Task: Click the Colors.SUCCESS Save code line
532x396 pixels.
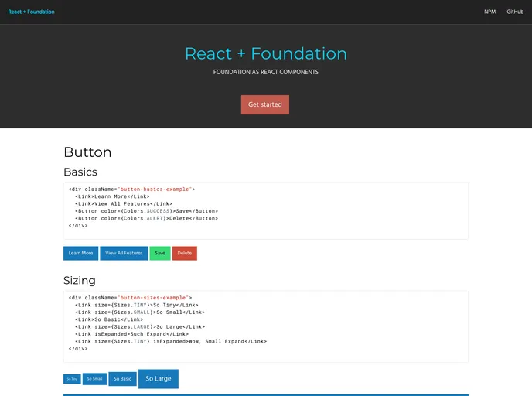Action: (147, 211)
